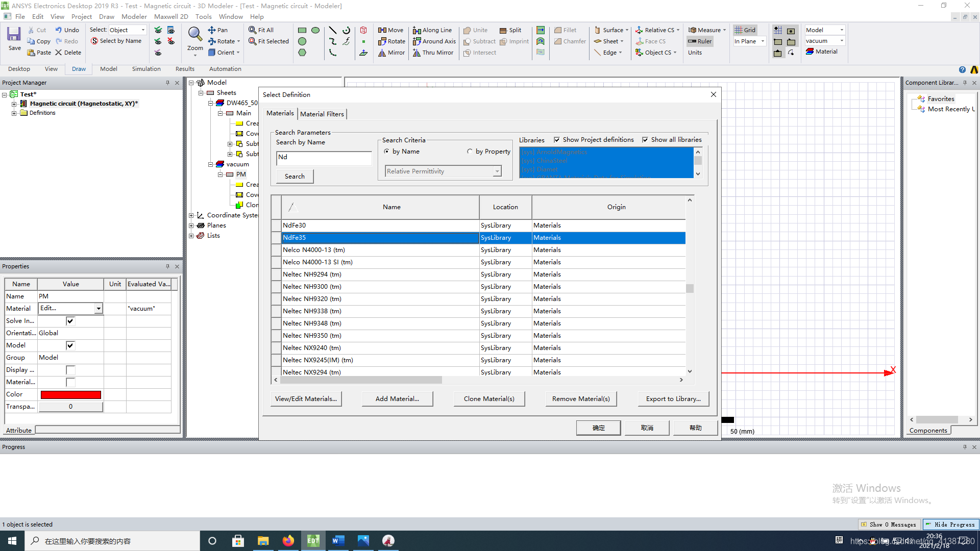Open the Tools menu

click(203, 17)
